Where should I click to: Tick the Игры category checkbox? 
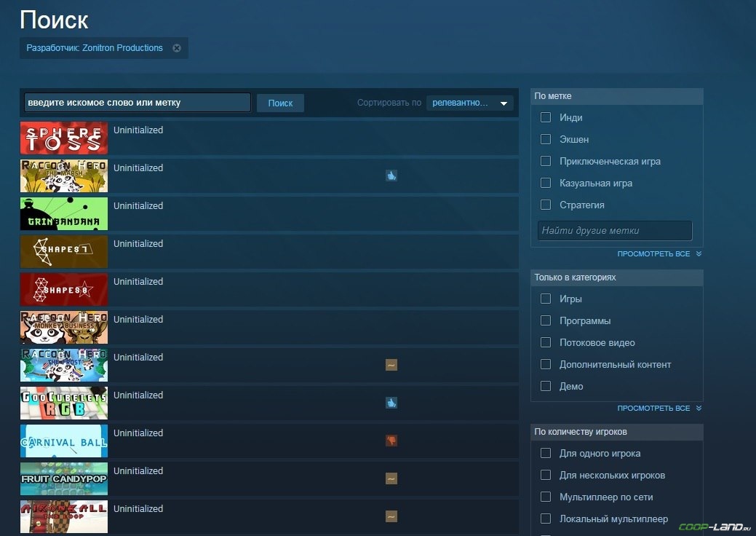(546, 299)
